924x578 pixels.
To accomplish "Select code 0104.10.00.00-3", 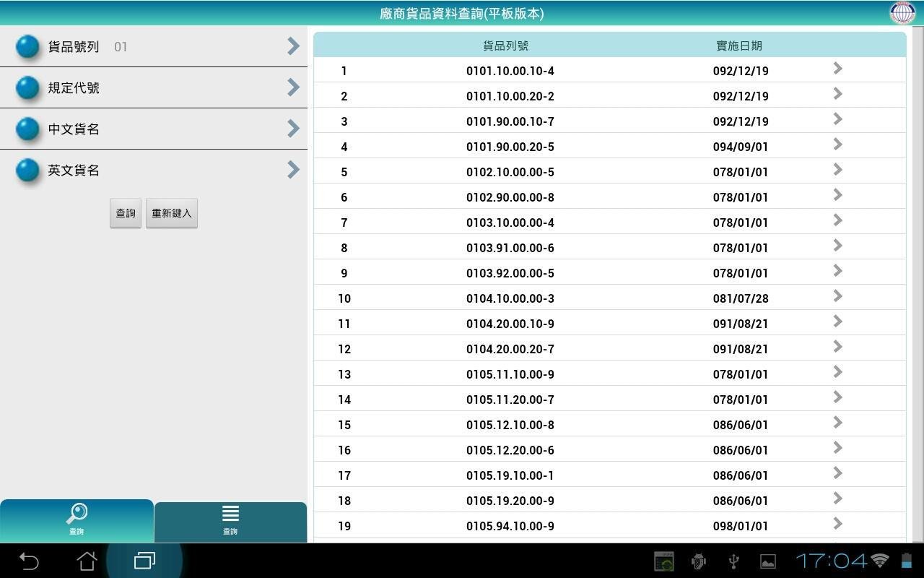I will pos(510,298).
